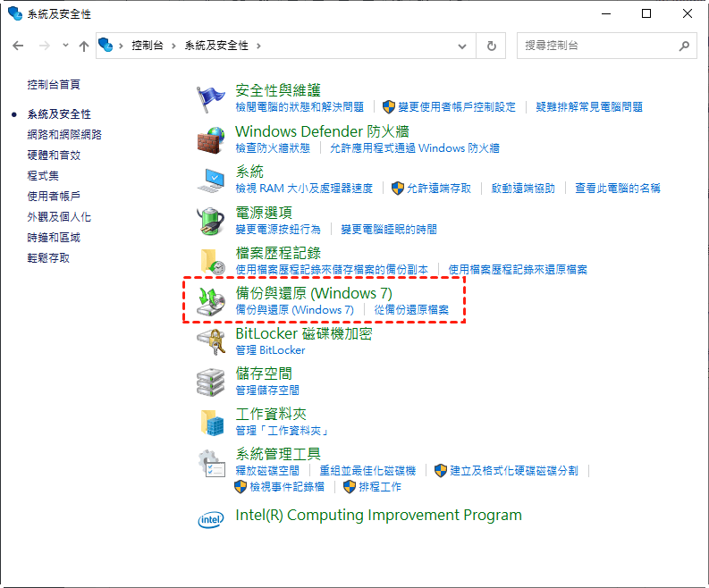Click the 儲存空間 stacked drives icon

[x=211, y=382]
